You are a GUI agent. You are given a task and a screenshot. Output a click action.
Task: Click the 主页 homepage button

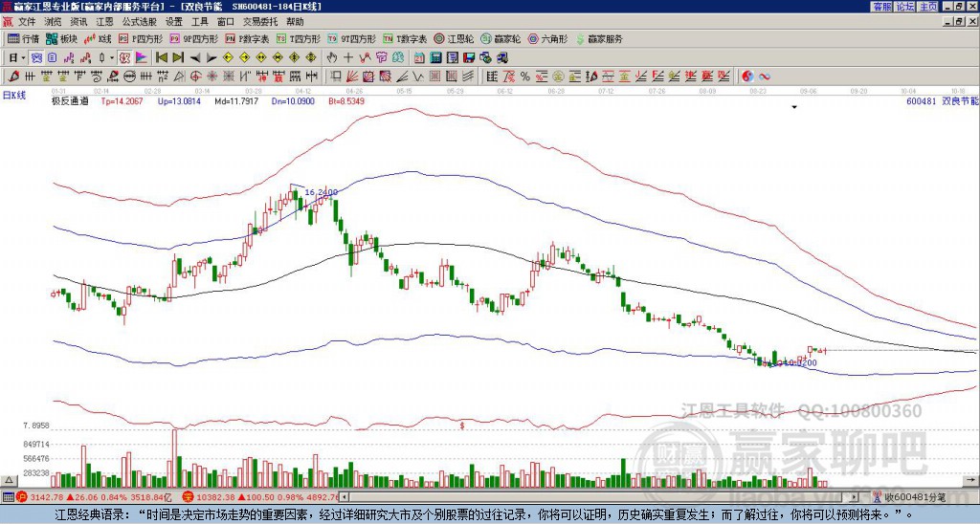click(928, 7)
